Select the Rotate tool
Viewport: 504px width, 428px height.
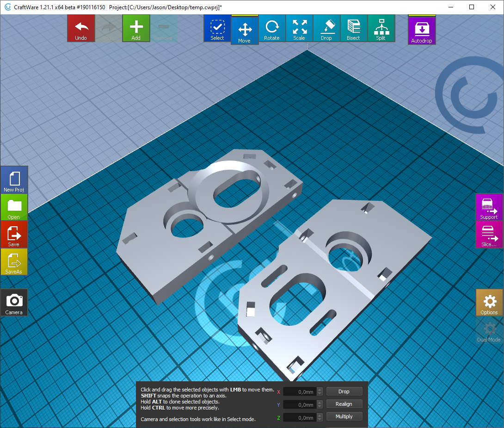272,29
